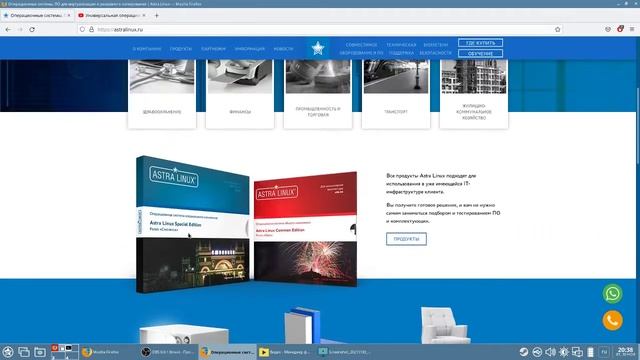This screenshot has width=640, height=360.
Task: Switch to the Видео file manager taskbar entry
Action: click(286, 352)
